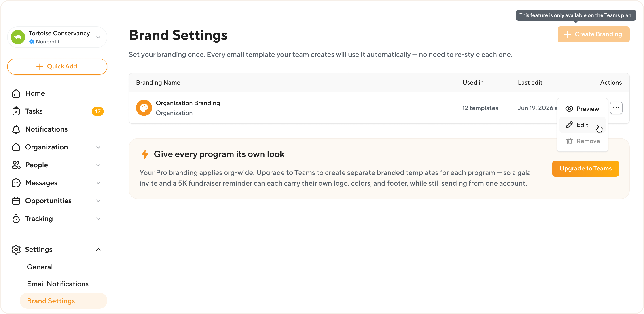Screen dimensions: 644x314
Task: Click the Tracking stopwatch icon
Action: coord(16,219)
